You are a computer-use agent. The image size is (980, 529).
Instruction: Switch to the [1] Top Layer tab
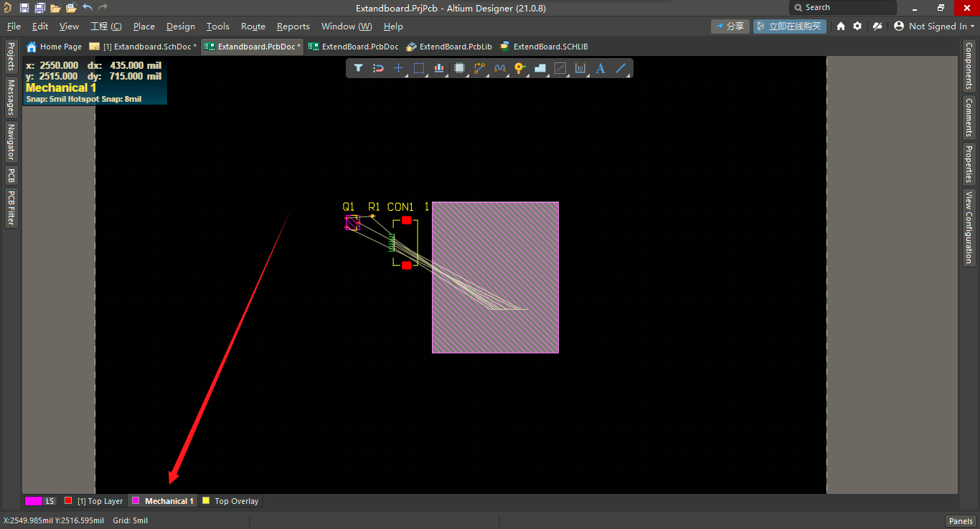coord(94,501)
